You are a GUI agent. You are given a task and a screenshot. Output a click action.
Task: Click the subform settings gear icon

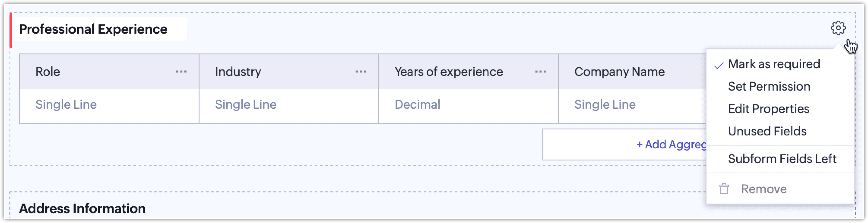838,28
